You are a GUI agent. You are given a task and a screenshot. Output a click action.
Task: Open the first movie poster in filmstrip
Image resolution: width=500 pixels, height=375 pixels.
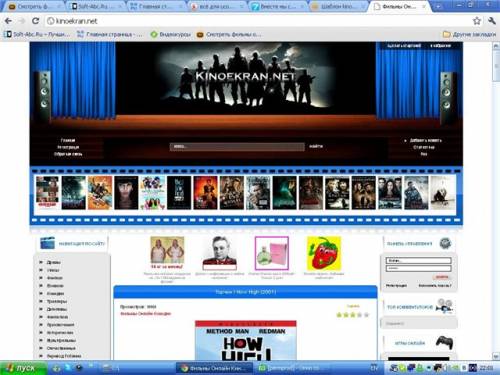coord(47,193)
